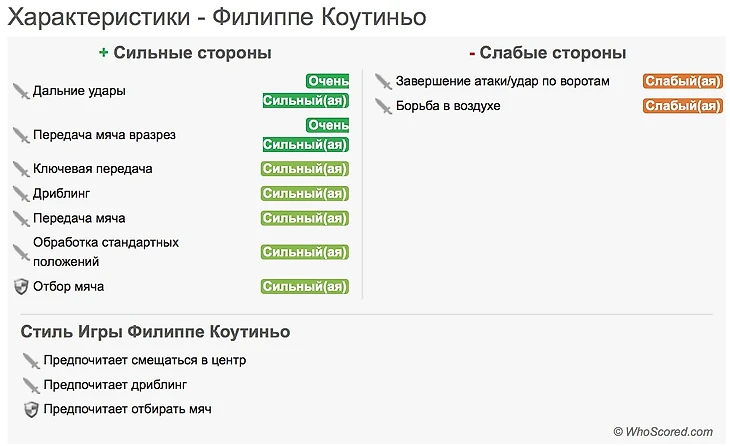Click the WhoScored.com copyright text
730x446 pixels.
point(663,431)
